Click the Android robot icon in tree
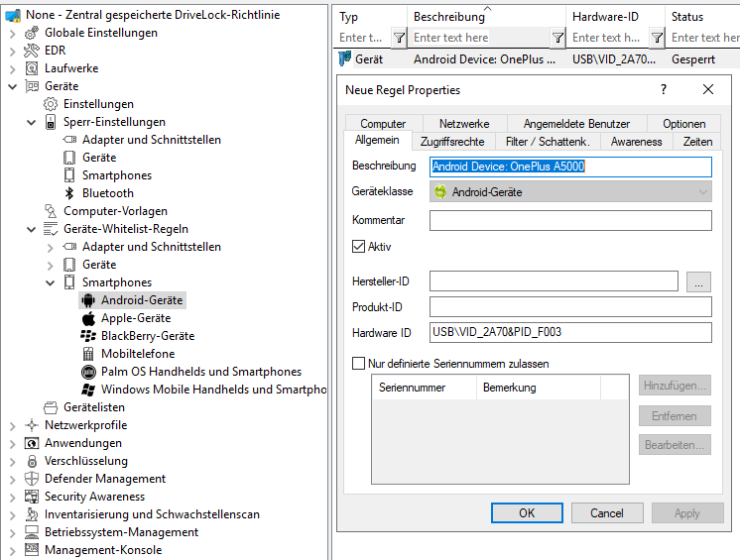This screenshot has width=740, height=560. click(88, 300)
